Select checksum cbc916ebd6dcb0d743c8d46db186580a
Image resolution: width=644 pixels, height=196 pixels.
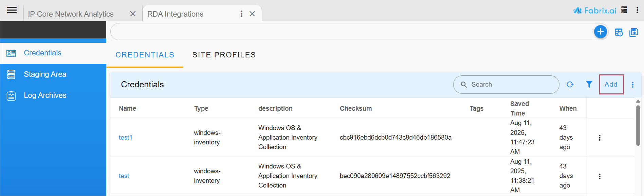(395, 138)
